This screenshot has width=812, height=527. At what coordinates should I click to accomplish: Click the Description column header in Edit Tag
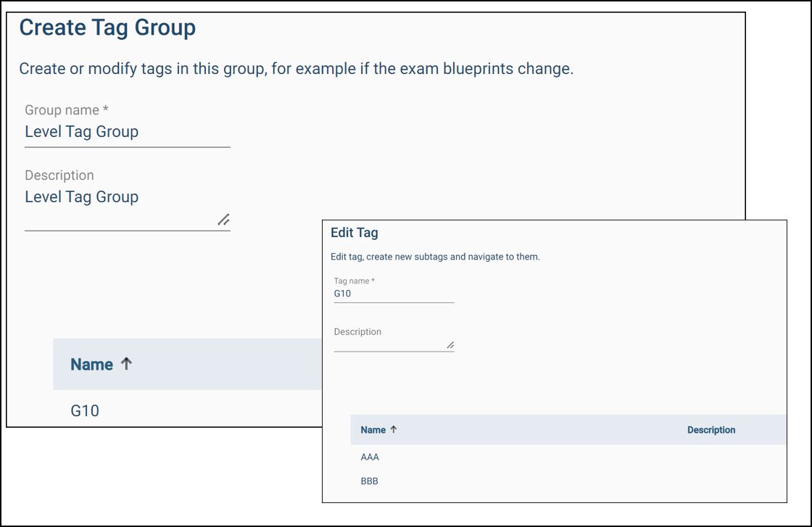click(711, 429)
